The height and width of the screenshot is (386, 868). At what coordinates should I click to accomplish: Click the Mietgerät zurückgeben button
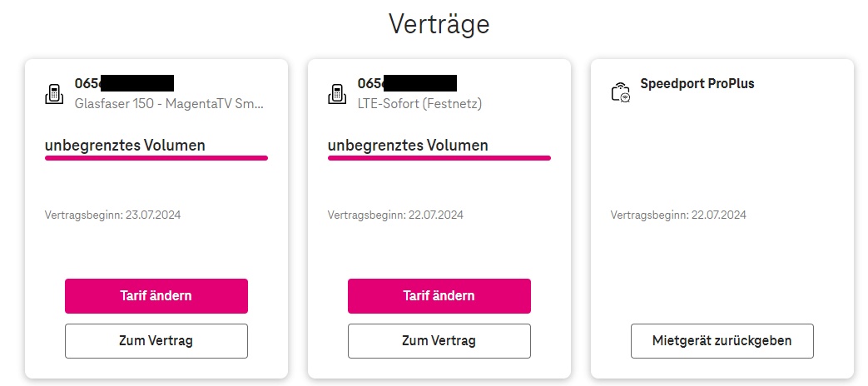(x=722, y=341)
